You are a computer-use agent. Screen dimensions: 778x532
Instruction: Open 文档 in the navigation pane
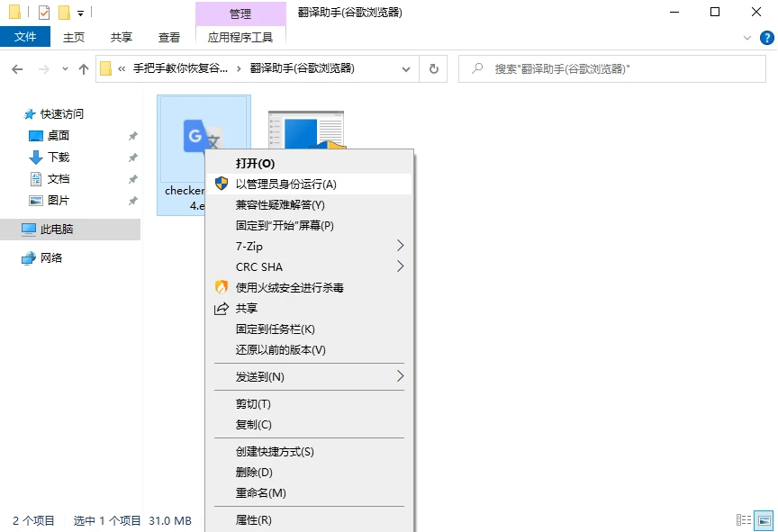(58, 179)
